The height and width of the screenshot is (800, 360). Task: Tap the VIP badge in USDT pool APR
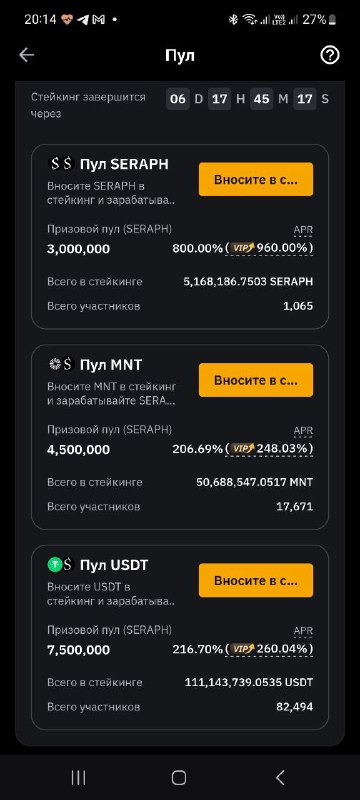[x=242, y=649]
